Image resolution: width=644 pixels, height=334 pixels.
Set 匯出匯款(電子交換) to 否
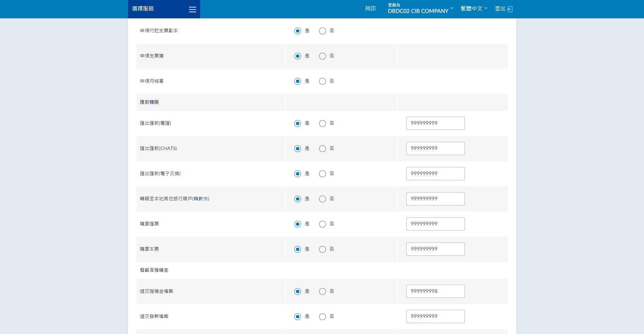(323, 174)
